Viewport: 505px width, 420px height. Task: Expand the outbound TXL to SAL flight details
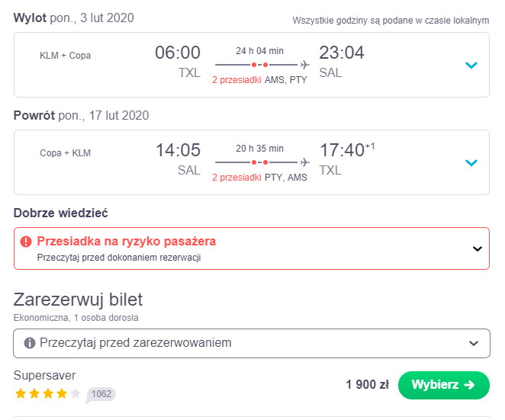pos(471,66)
